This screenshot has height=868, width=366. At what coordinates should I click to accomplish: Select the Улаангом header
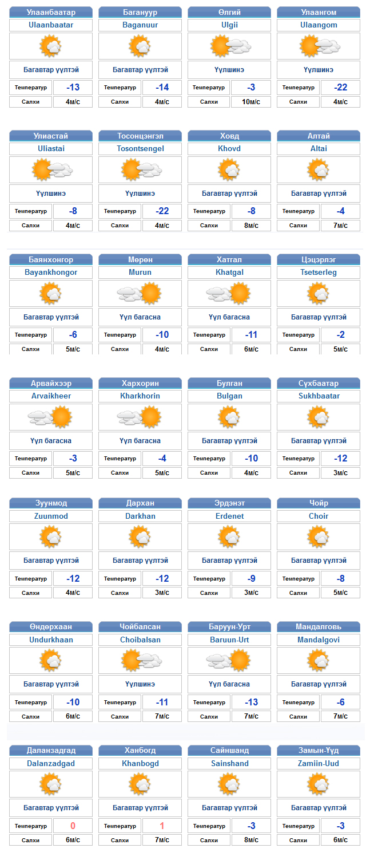319,12
